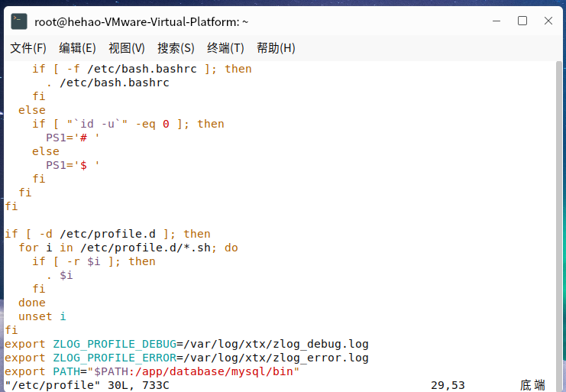Open the 视图(V) menu

pos(126,48)
